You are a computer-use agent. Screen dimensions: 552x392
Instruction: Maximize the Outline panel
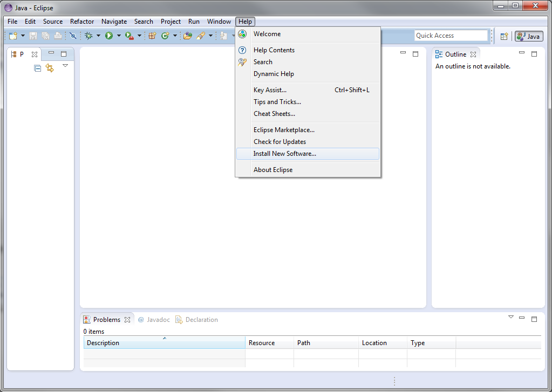[534, 54]
